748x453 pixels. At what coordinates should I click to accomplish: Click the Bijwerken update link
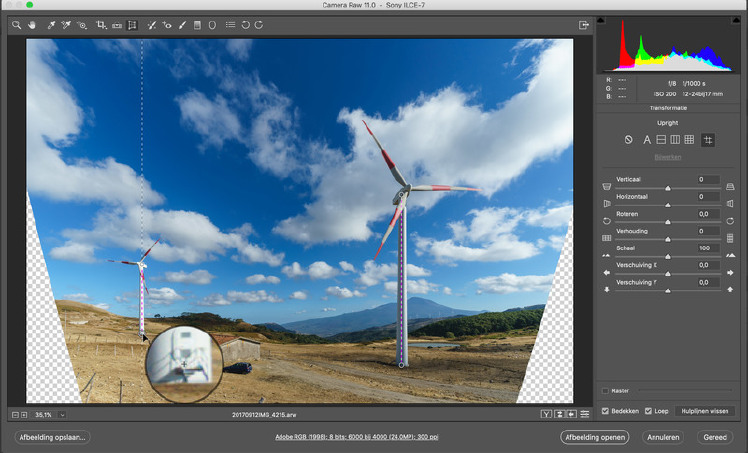(667, 157)
